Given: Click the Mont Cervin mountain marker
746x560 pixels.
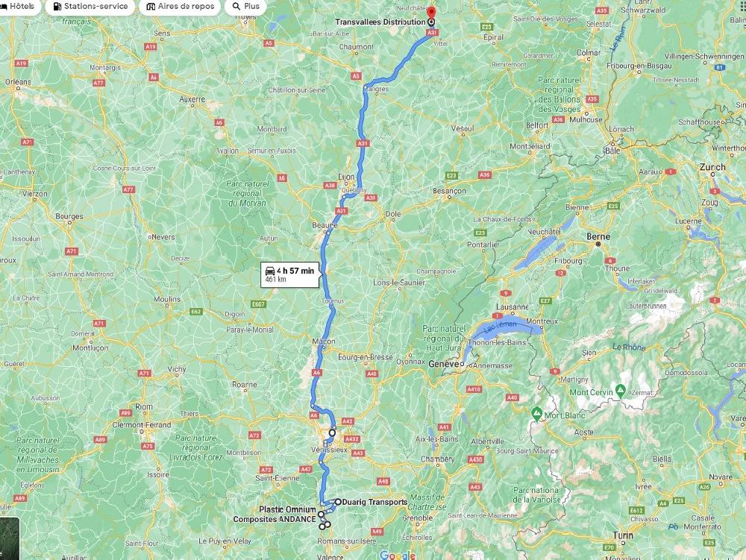Looking at the screenshot, I should coord(620,391).
